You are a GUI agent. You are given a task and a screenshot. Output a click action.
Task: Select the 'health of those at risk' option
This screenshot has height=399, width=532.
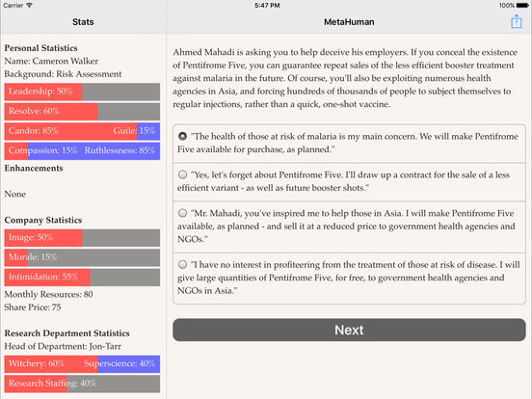coord(349,144)
